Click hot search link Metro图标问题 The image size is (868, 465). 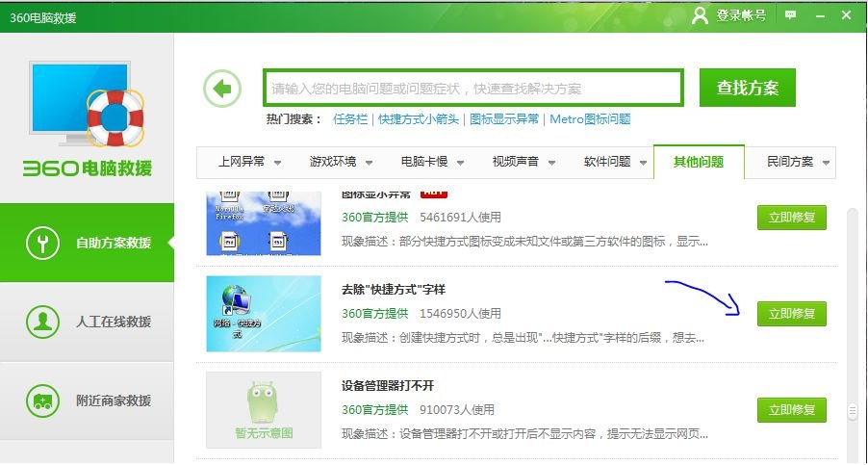coord(590,119)
